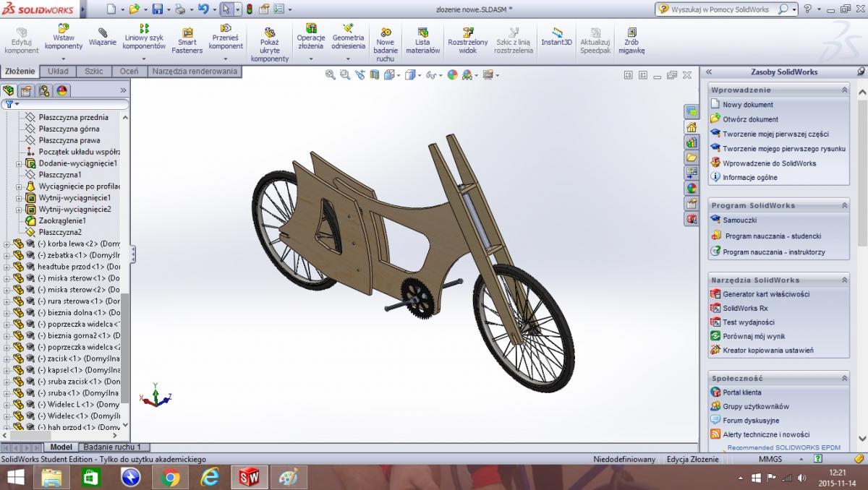
Task: Select Zaokrąglenie1 in the feature tree
Action: click(62, 220)
